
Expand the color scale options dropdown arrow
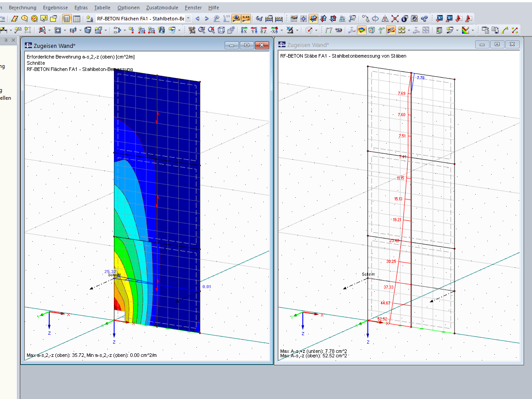pos(473,30)
